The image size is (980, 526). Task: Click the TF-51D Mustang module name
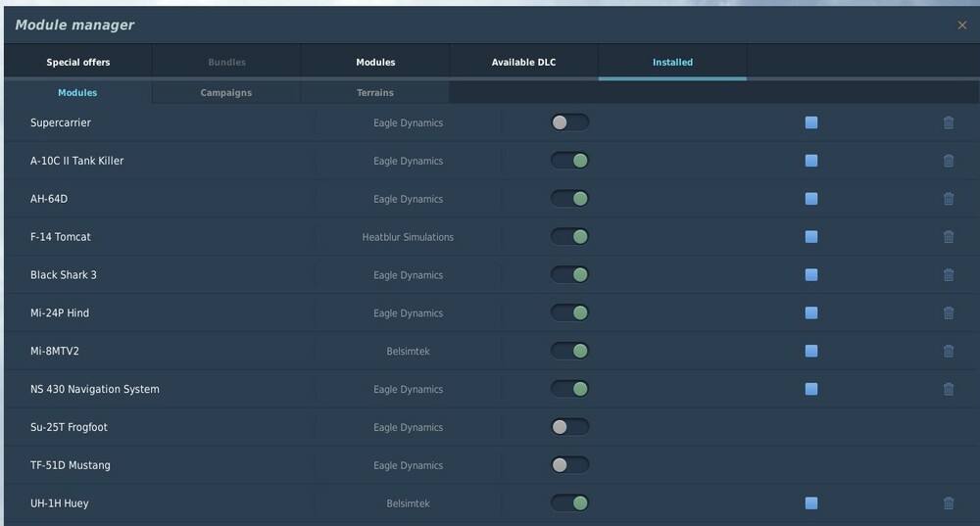70,465
